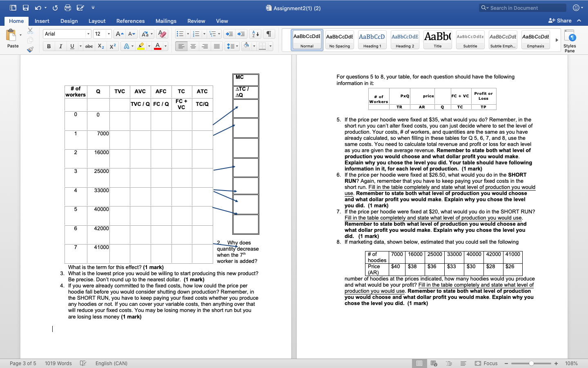Apply the Subtitle style

point(470,40)
